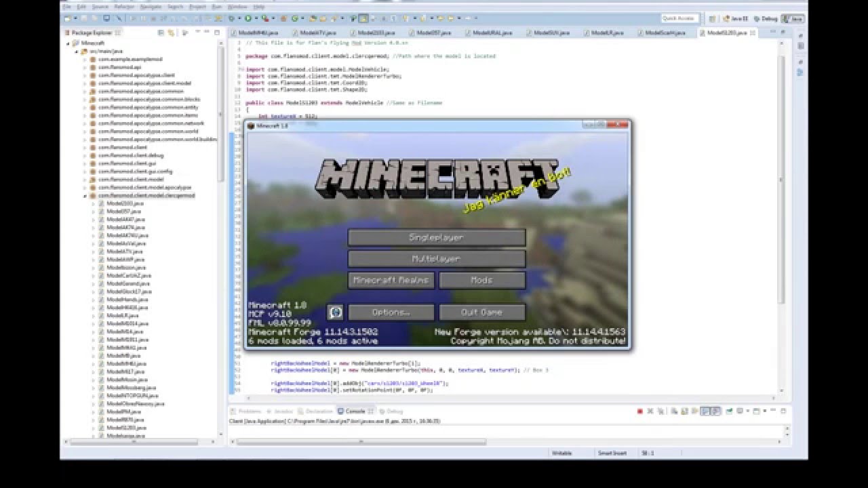Switch to the Debug perspective

765,18
